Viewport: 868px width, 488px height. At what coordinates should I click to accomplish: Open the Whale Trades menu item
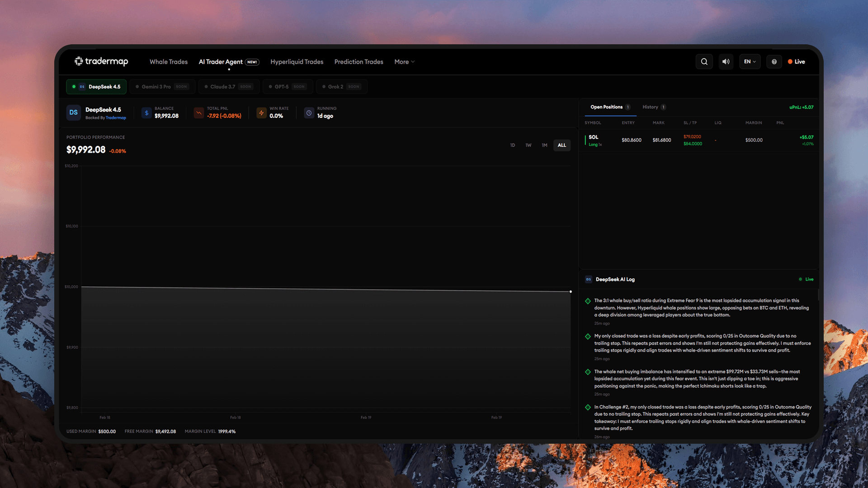click(x=168, y=62)
